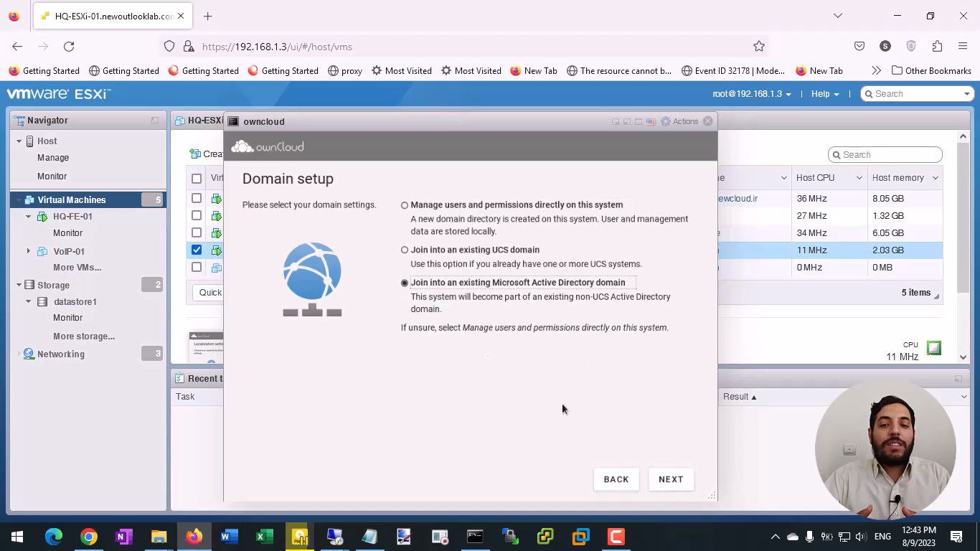
Task: Click the VoIP-01 VM icon in navigator
Action: click(x=42, y=251)
